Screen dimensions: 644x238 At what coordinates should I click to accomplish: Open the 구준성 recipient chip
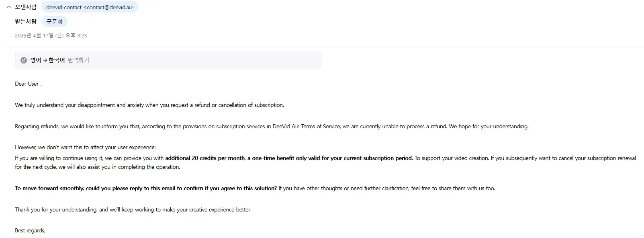click(x=54, y=22)
